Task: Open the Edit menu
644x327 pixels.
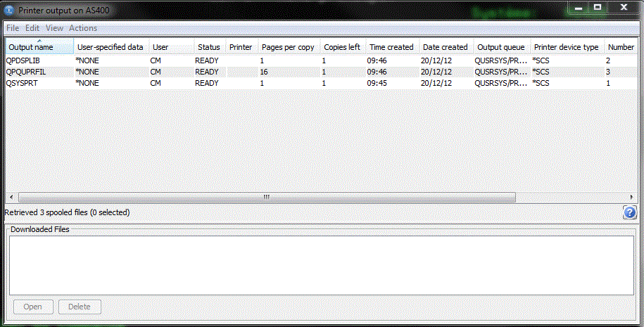Action: 32,28
